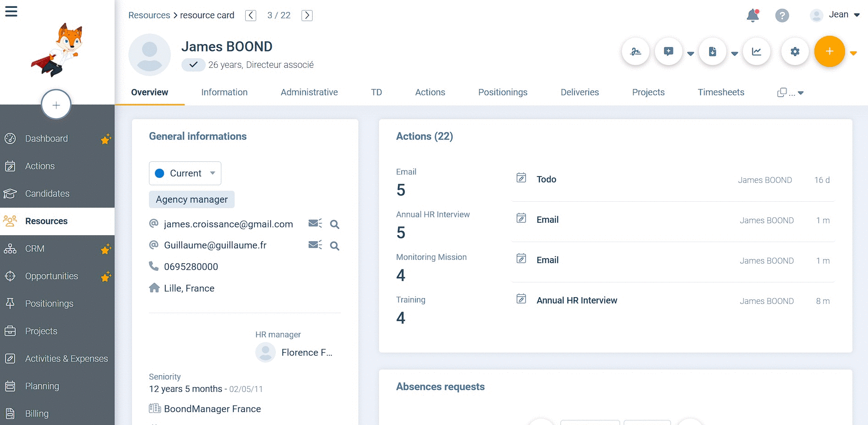Open Opportunities in the sidebar
The height and width of the screenshot is (425, 868).
click(x=57, y=276)
